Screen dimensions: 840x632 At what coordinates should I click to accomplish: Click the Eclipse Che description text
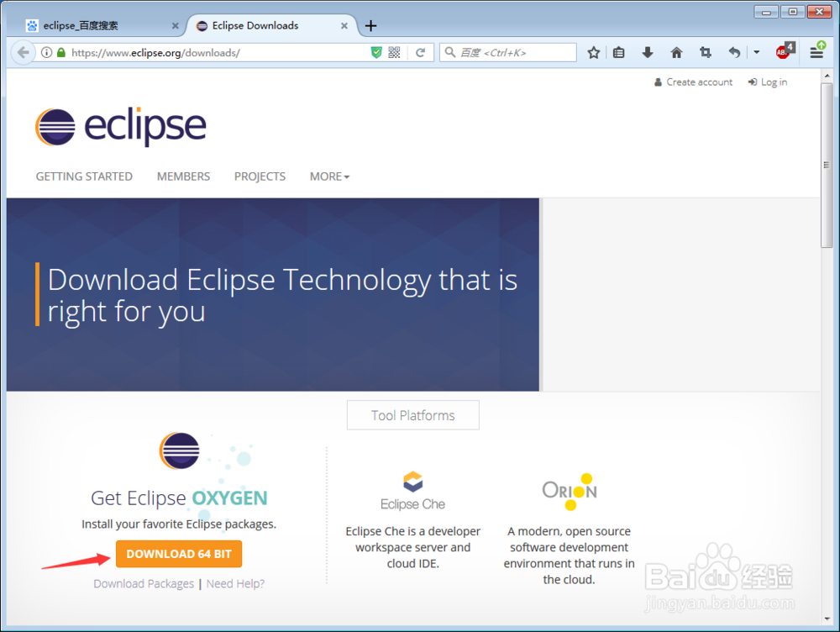[x=413, y=547]
